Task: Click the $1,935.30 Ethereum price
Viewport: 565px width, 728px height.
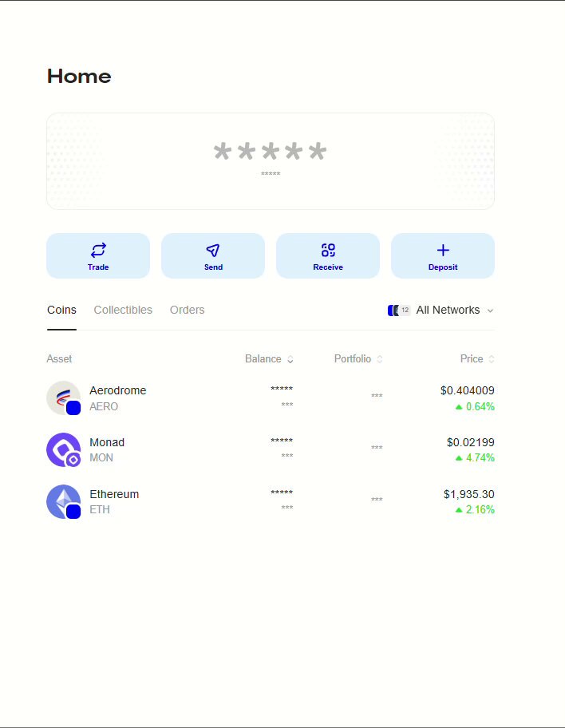Action: coord(469,494)
